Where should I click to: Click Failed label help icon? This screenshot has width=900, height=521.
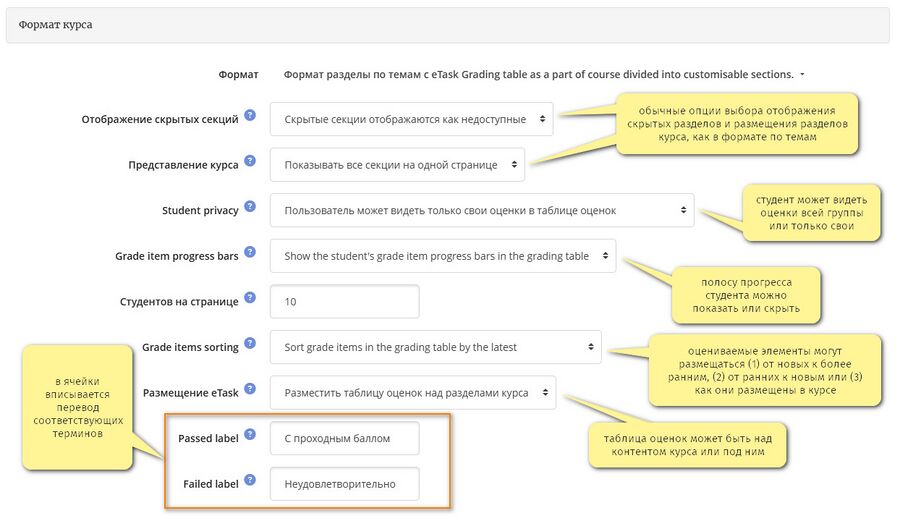[250, 480]
